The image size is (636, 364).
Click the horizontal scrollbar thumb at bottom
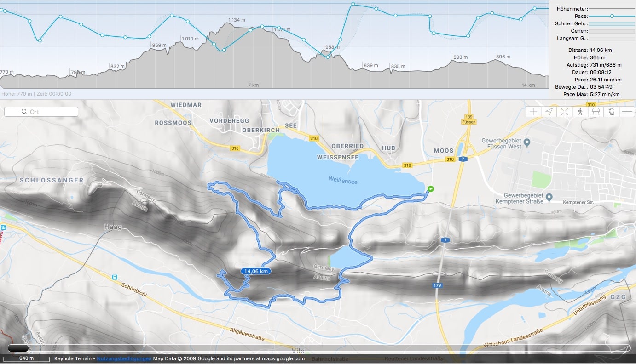pos(18,349)
